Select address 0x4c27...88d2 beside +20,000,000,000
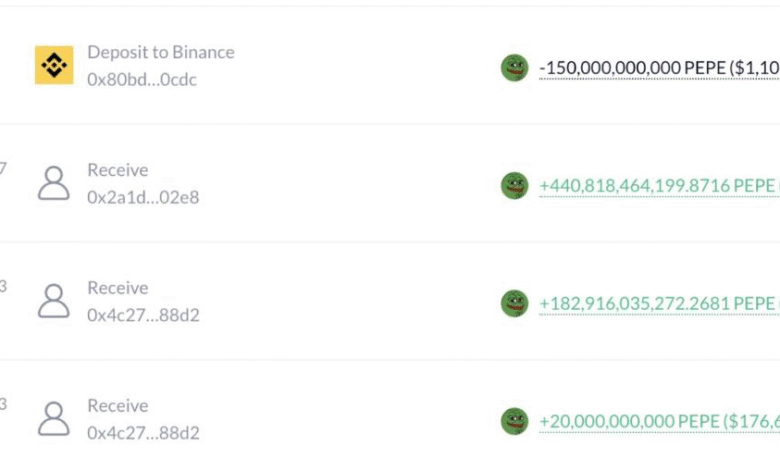Screen dimensions: 780x470 point(143,433)
